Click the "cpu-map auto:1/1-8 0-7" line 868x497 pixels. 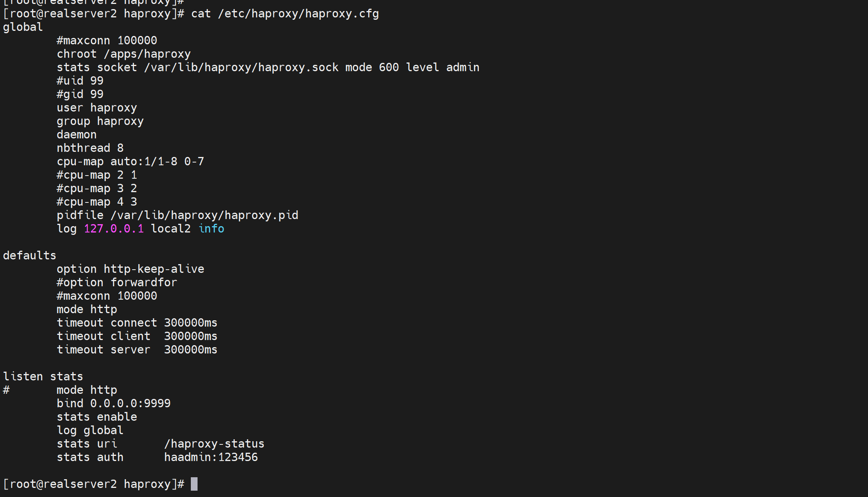tap(130, 161)
